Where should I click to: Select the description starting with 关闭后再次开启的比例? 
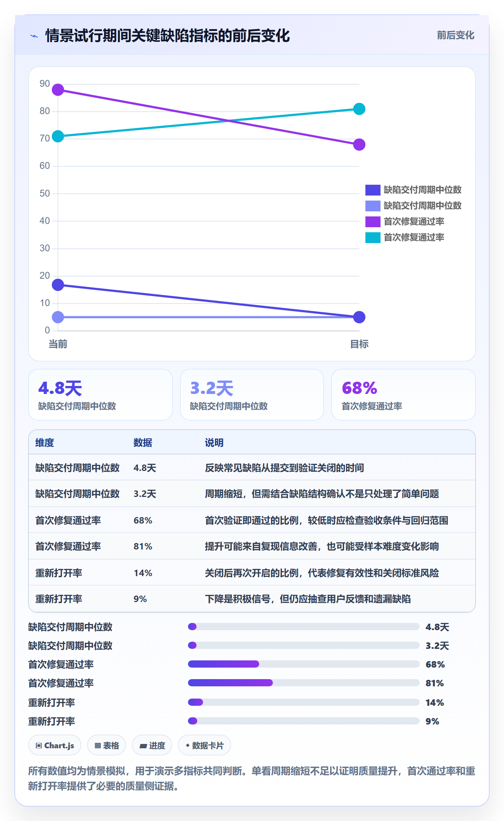322,573
